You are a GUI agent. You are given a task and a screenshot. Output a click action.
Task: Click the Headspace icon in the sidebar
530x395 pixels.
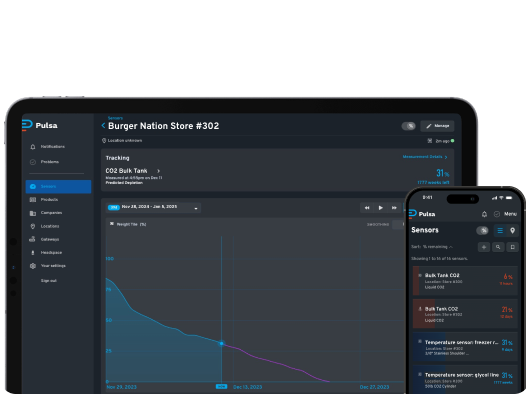tap(33, 252)
